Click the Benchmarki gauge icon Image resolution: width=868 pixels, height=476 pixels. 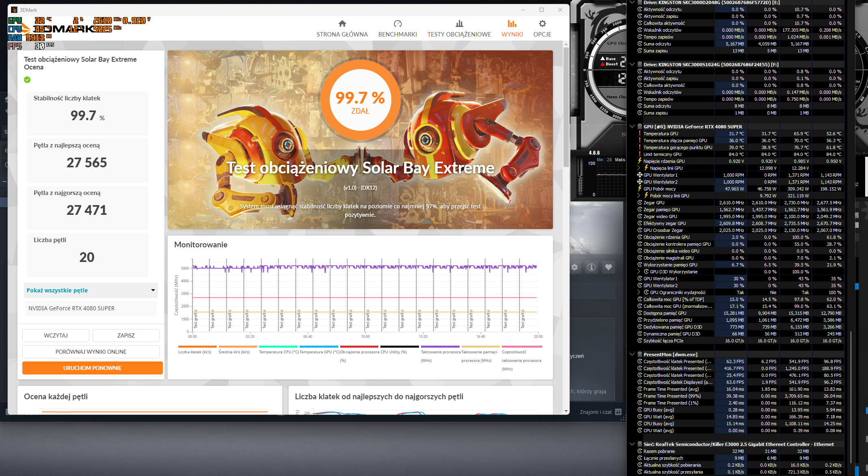click(x=397, y=24)
